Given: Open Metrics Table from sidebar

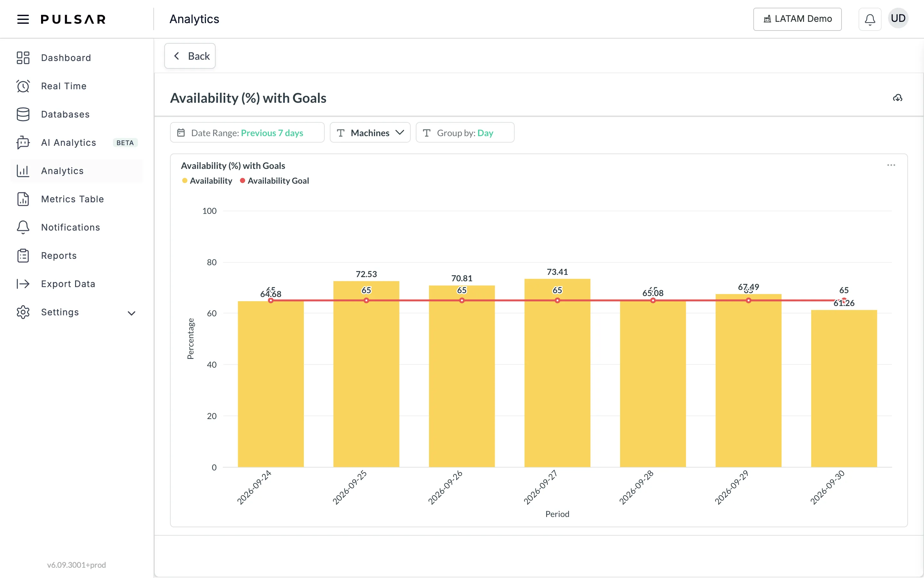Looking at the screenshot, I should (x=76, y=199).
